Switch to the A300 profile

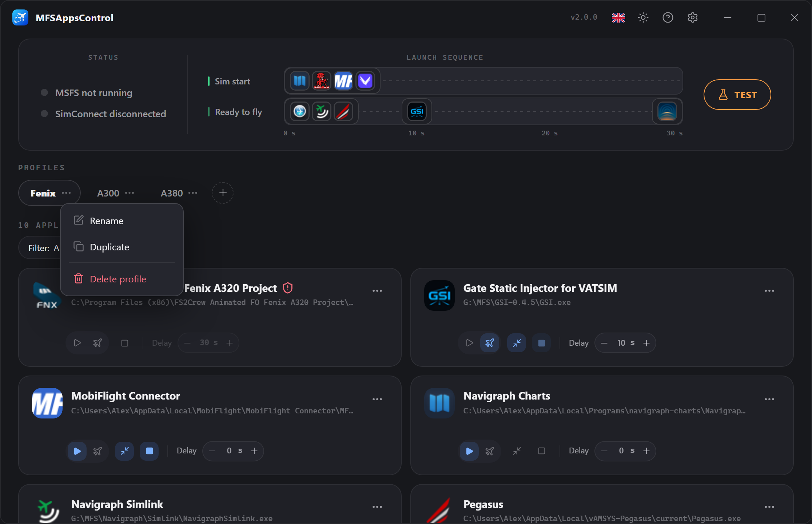(x=108, y=193)
